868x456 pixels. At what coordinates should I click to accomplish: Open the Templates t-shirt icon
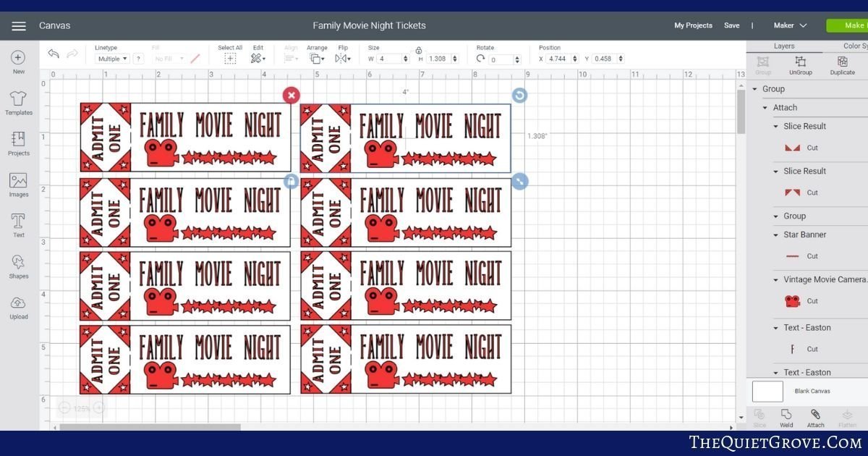(x=19, y=98)
